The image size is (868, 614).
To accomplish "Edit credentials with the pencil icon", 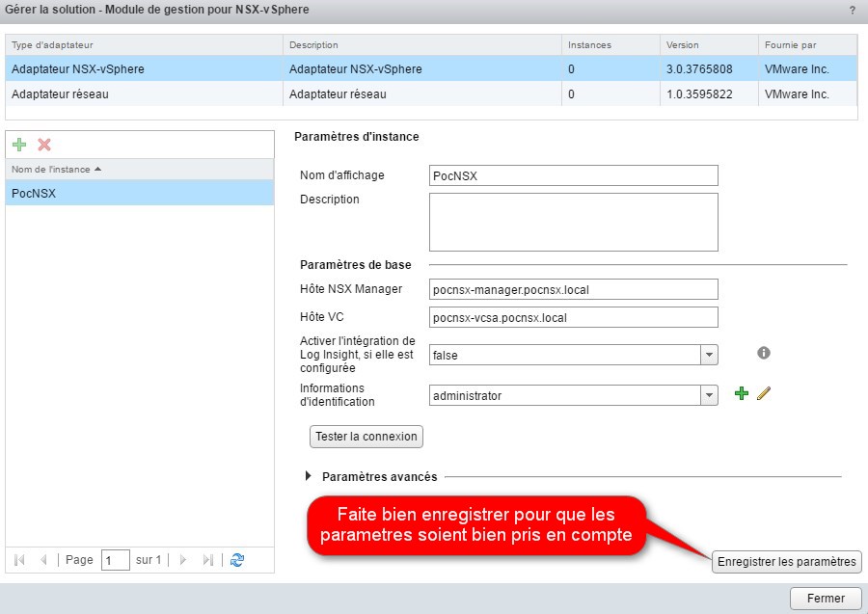I will pos(764,394).
